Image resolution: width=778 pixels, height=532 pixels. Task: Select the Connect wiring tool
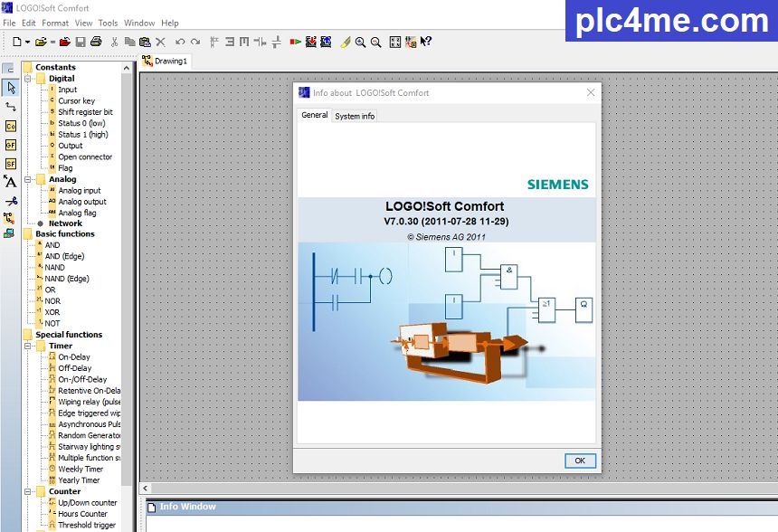[x=10, y=107]
